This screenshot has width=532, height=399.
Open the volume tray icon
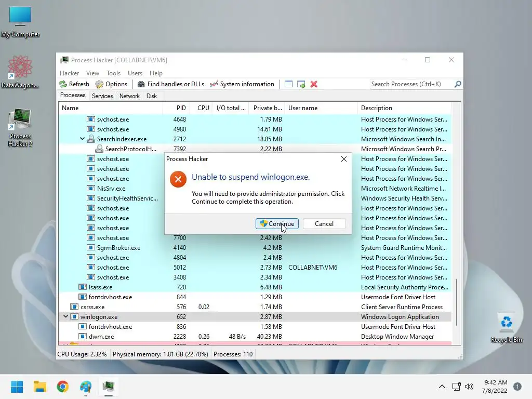tap(469, 387)
